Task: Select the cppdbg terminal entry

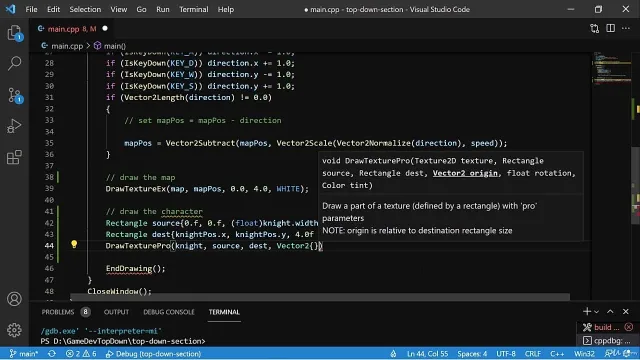Action: 607,340
